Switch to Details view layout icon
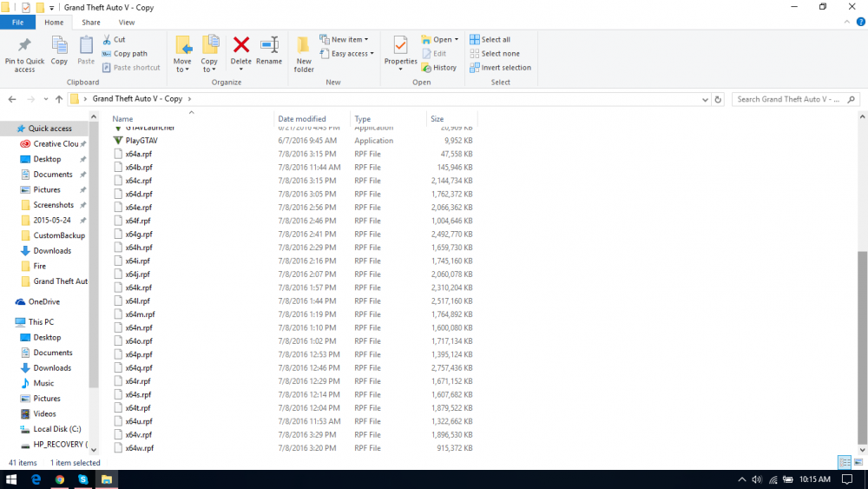Screen dimensions: 868x489 845,462
